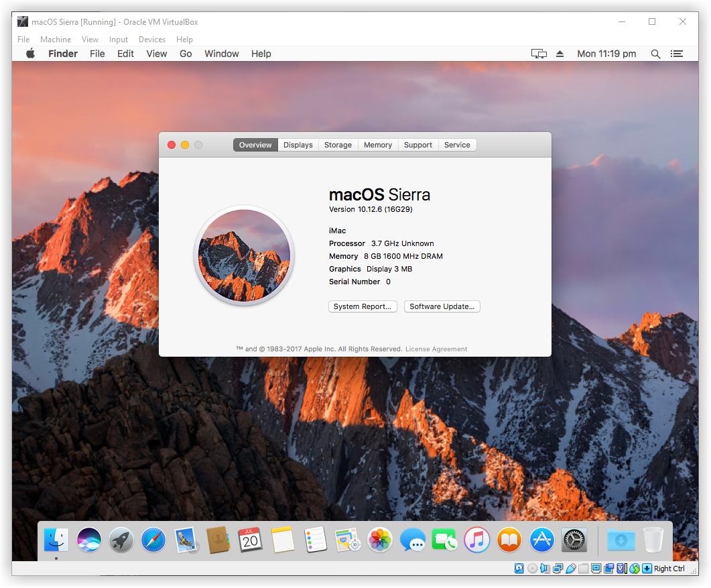Viewport: 711px width, 588px height.
Task: Switch to the Memory tab
Action: (378, 145)
